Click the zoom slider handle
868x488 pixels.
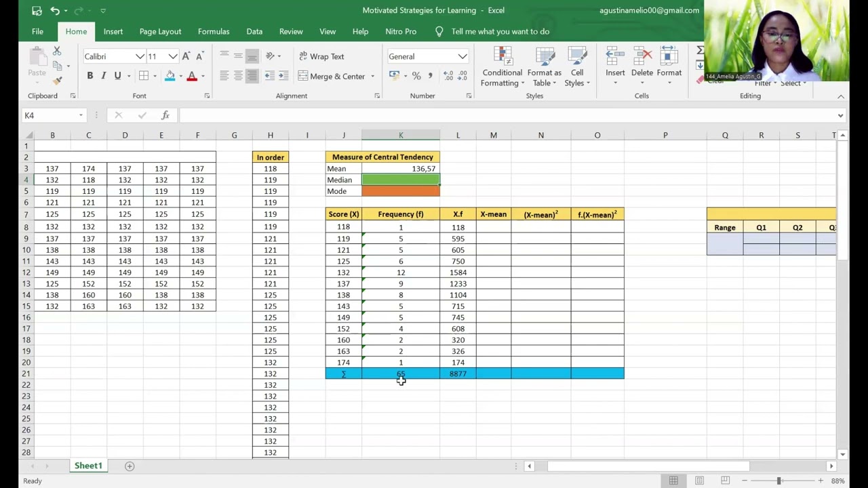pyautogui.click(x=778, y=481)
